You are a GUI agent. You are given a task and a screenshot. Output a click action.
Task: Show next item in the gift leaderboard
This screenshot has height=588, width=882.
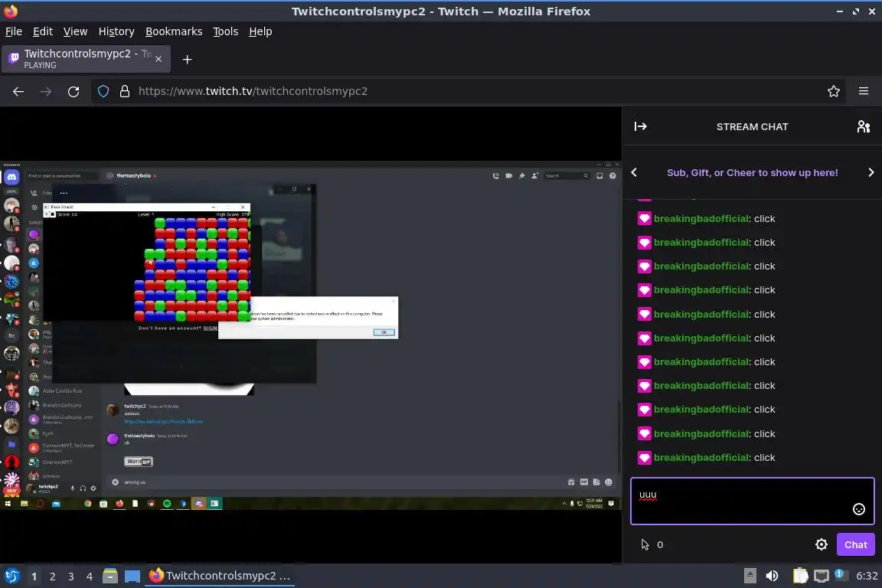(x=871, y=173)
